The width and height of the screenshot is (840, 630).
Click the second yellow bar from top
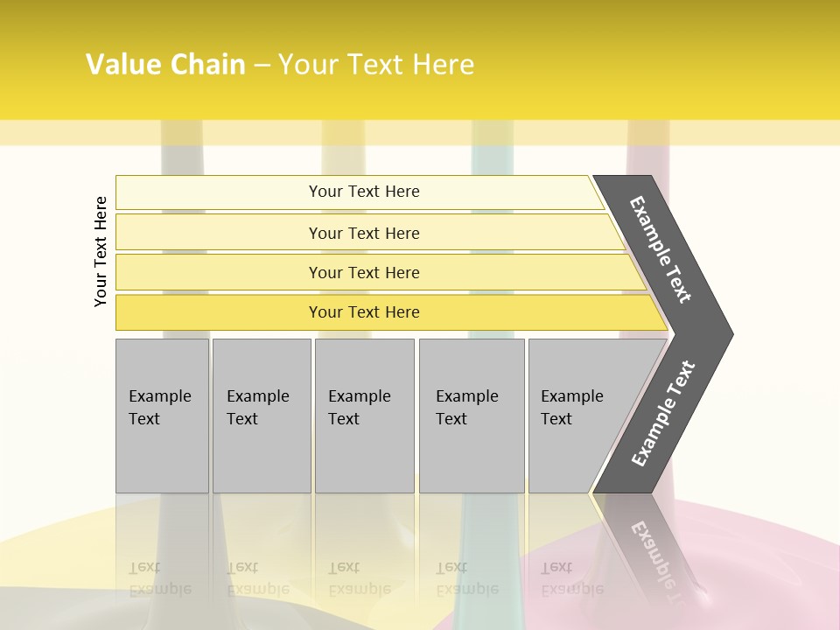364,233
